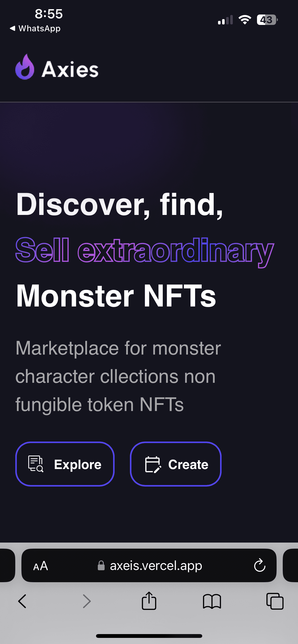Open the Safari share sheet icon

[149, 601]
